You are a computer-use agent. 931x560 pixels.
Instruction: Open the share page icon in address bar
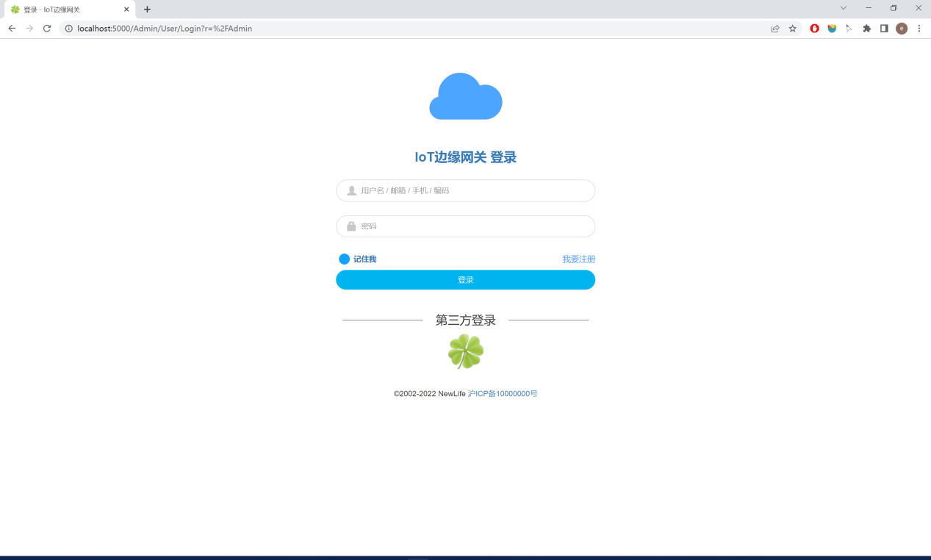[x=774, y=29]
